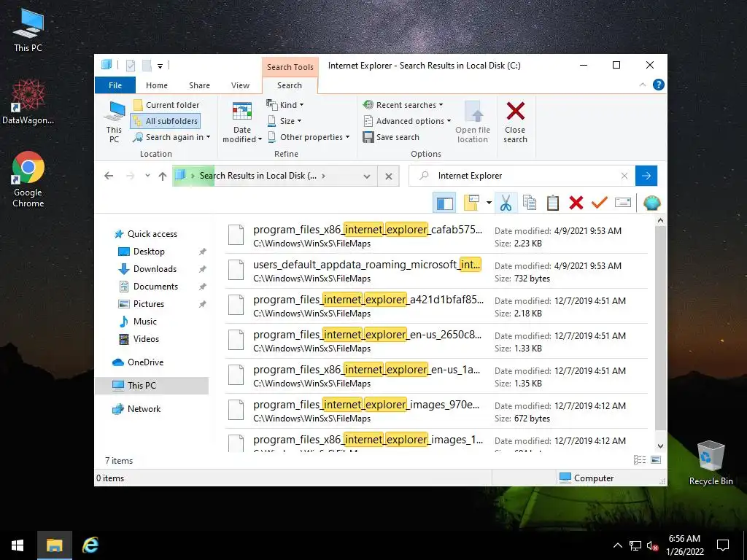
Task: Open Search again in dropdown
Action: click(x=171, y=137)
